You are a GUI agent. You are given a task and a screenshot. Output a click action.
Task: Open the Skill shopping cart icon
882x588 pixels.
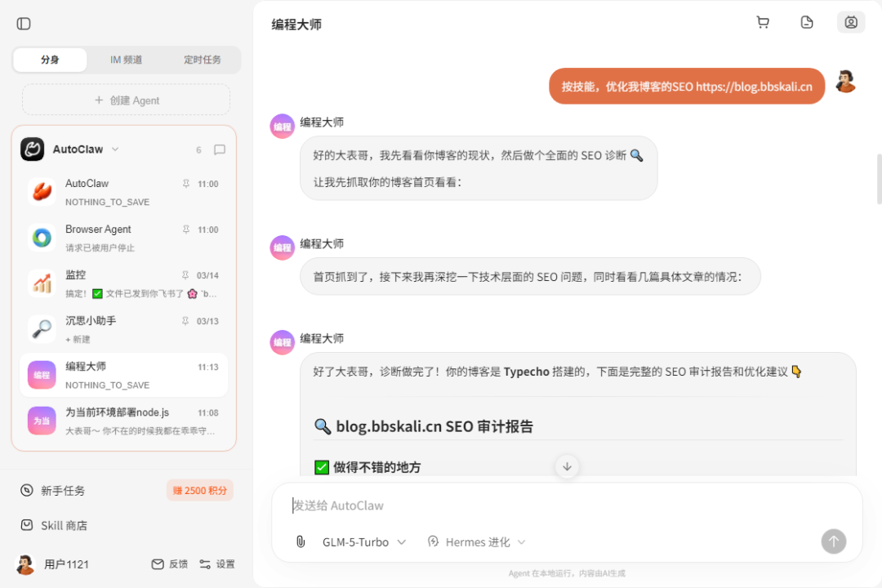[x=763, y=22]
